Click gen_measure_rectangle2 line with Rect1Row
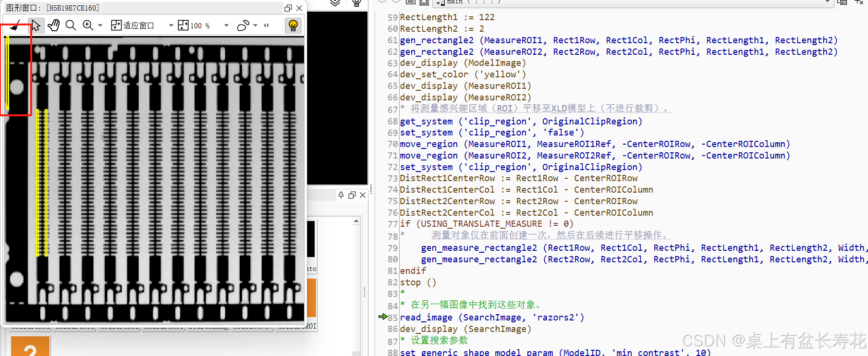The image size is (868, 356). tap(644, 248)
